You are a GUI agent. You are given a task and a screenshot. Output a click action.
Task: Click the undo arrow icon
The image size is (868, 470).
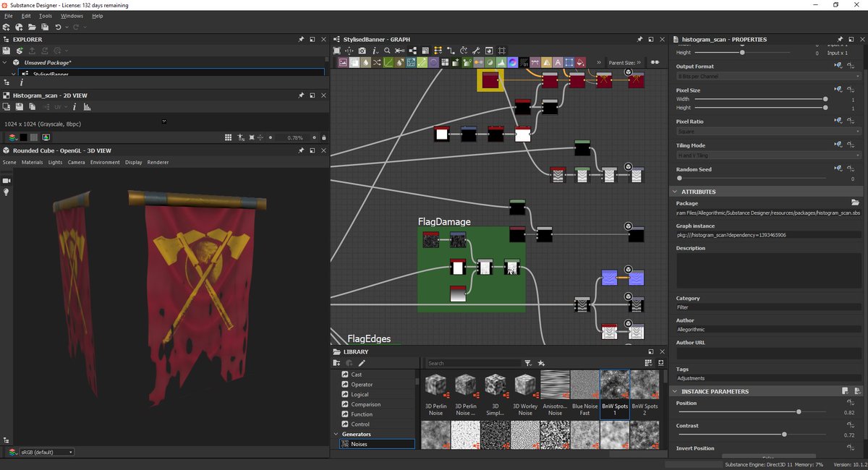click(59, 27)
